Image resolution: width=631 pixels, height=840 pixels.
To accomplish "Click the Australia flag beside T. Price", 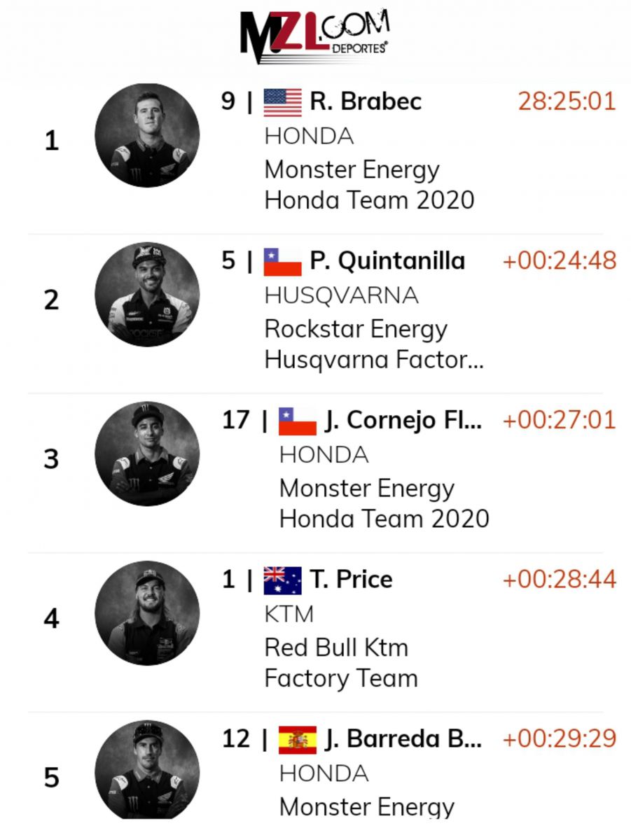I will point(283,581).
